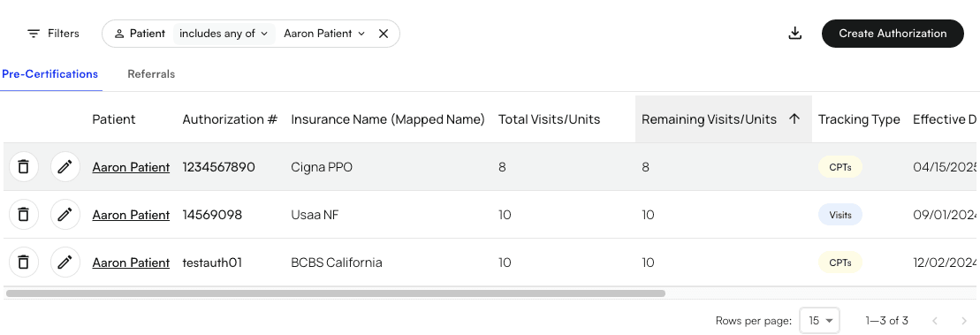
Task: Delete the Cigna PPO authorization row
Action: pyautogui.click(x=23, y=167)
